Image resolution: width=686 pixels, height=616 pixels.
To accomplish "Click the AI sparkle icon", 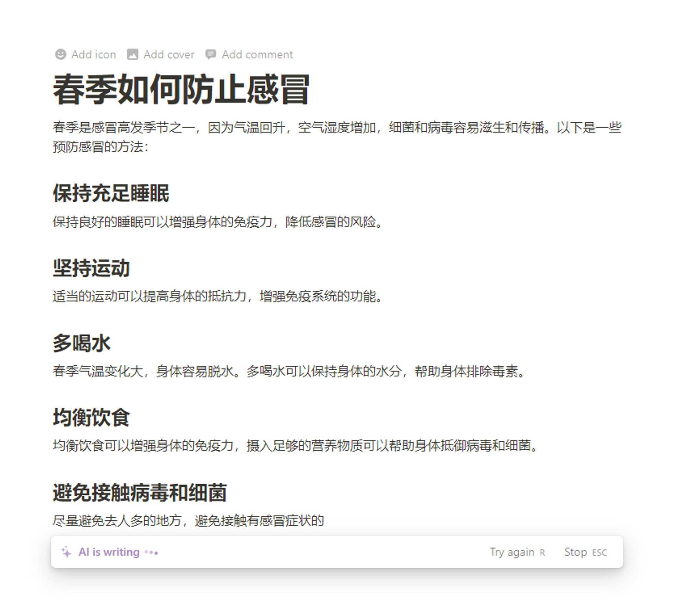I will (66, 552).
